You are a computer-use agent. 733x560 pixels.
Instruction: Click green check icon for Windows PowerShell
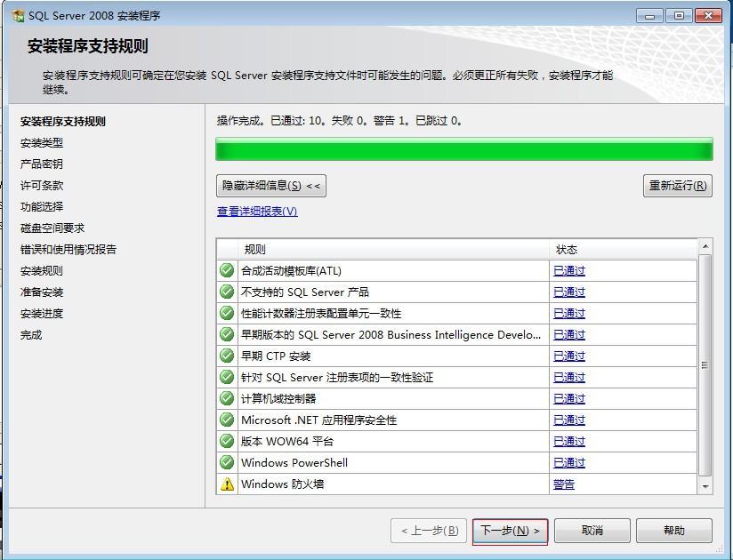pyautogui.click(x=227, y=462)
